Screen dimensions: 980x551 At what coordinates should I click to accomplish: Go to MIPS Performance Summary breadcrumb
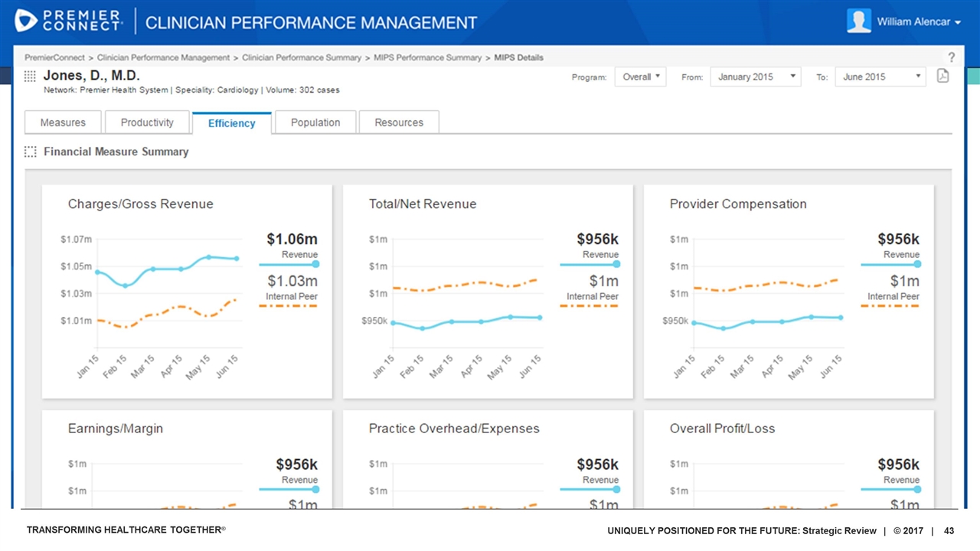pyautogui.click(x=427, y=57)
